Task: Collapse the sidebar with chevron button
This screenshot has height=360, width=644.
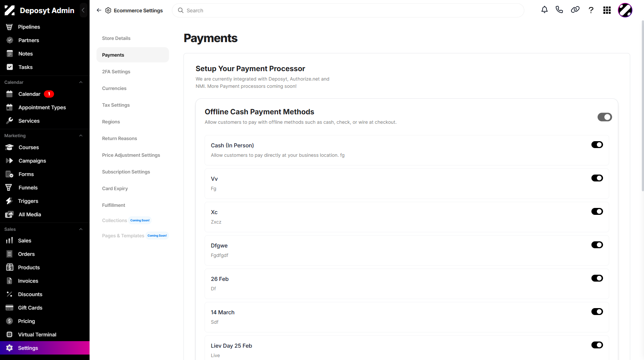Action: pos(83,10)
